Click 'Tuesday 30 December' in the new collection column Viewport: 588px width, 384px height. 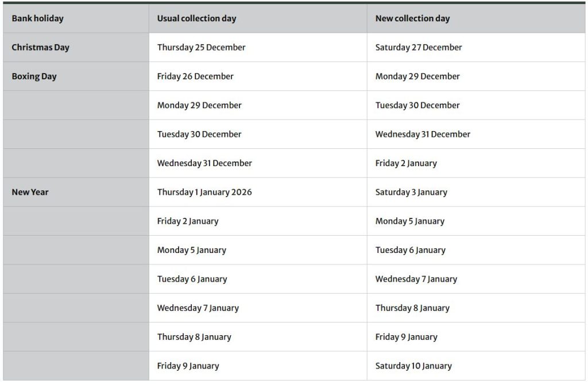[x=417, y=105]
